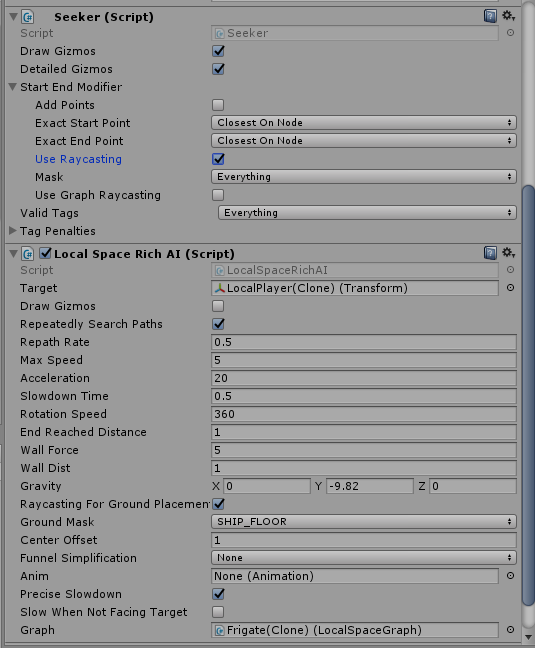Screen dimensions: 535x648
Task: Expand the Tag Penalties foldout
Action: tap(12, 231)
